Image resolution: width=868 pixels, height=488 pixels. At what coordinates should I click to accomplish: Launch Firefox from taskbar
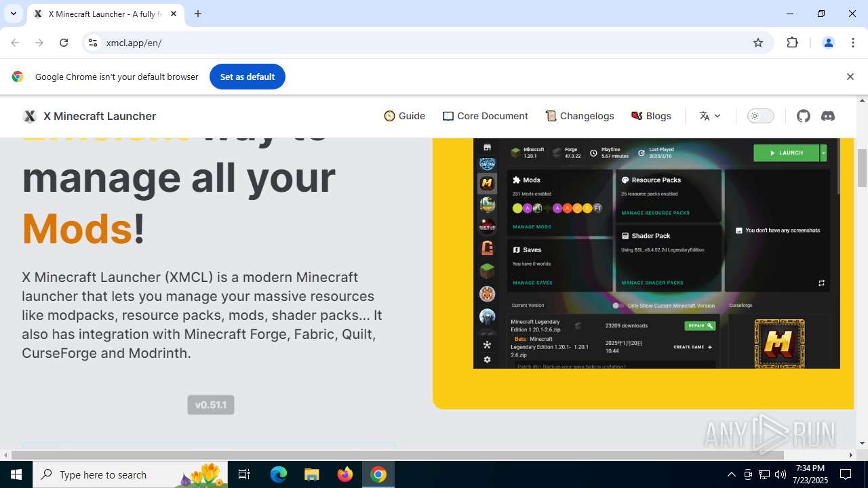(345, 474)
